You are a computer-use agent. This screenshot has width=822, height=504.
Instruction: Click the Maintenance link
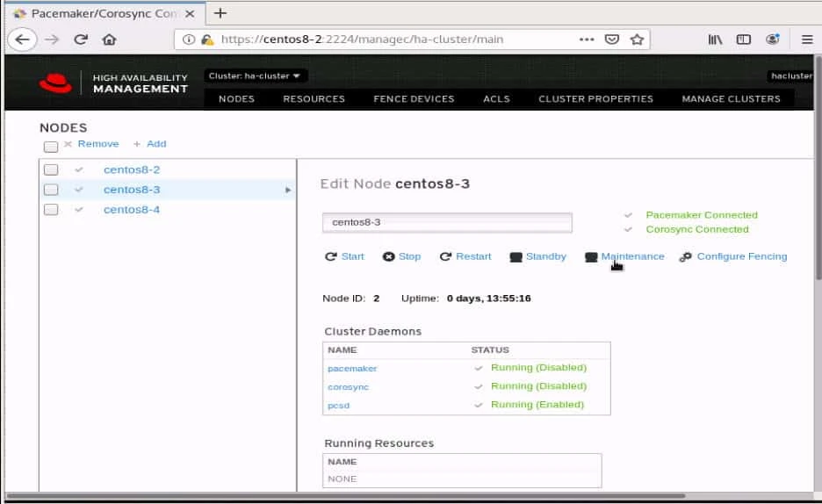(x=633, y=256)
